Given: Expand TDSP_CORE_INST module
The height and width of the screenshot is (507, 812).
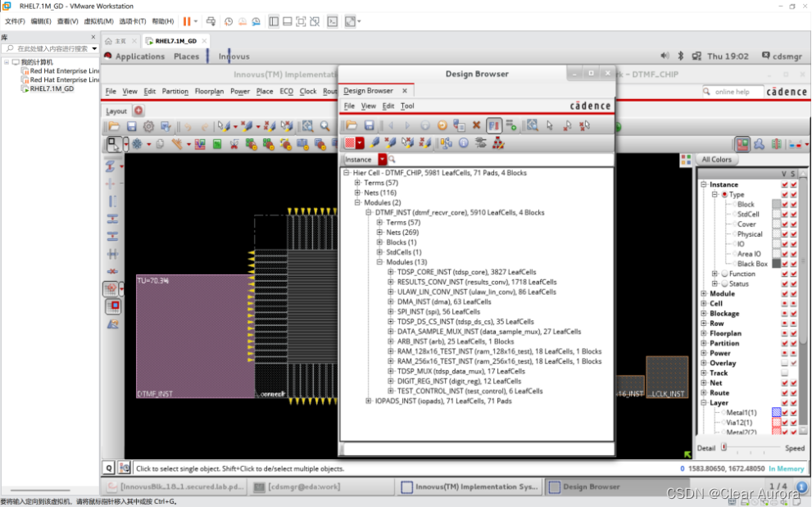Looking at the screenshot, I should tap(391, 271).
